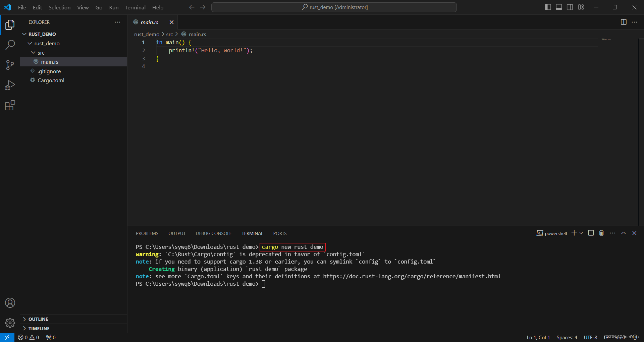644x342 pixels.
Task: Open the Terminal menu
Action: pos(135,7)
